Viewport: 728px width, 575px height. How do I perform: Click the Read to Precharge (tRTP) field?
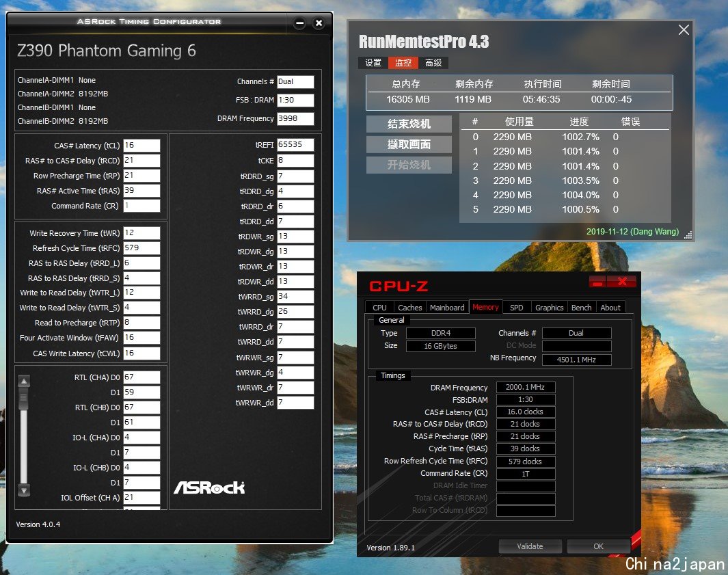141,322
